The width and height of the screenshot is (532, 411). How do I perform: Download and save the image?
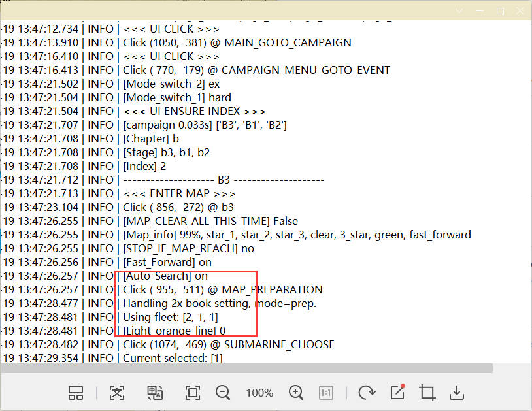pyautogui.click(x=457, y=393)
